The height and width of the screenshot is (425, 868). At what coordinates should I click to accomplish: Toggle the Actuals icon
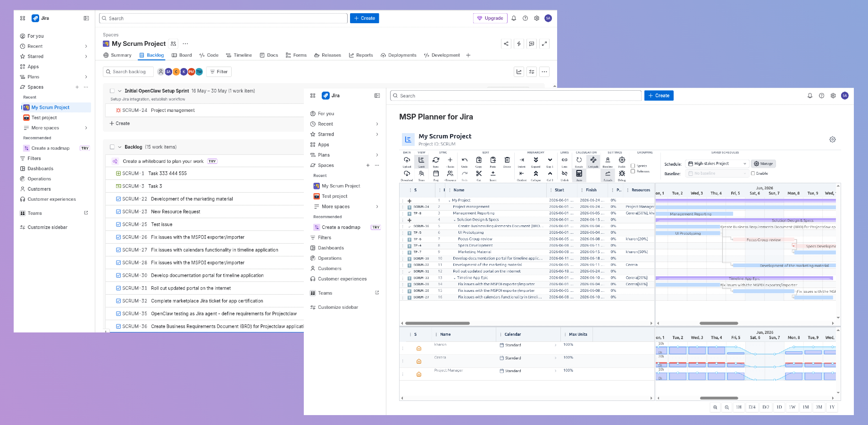[608, 174]
